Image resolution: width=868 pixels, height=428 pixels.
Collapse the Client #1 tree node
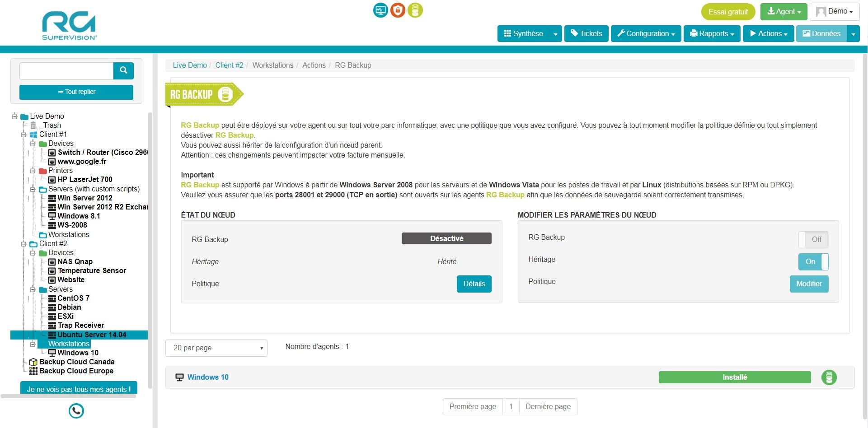pyautogui.click(x=24, y=135)
